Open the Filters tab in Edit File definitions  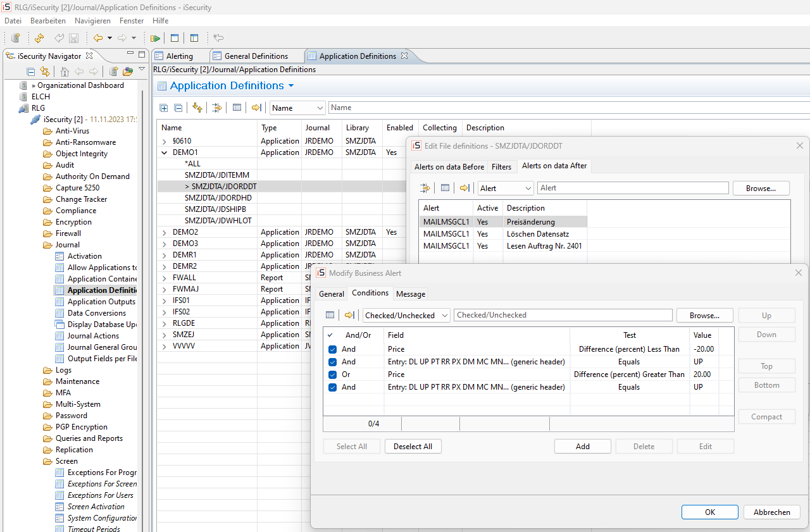[x=501, y=167]
